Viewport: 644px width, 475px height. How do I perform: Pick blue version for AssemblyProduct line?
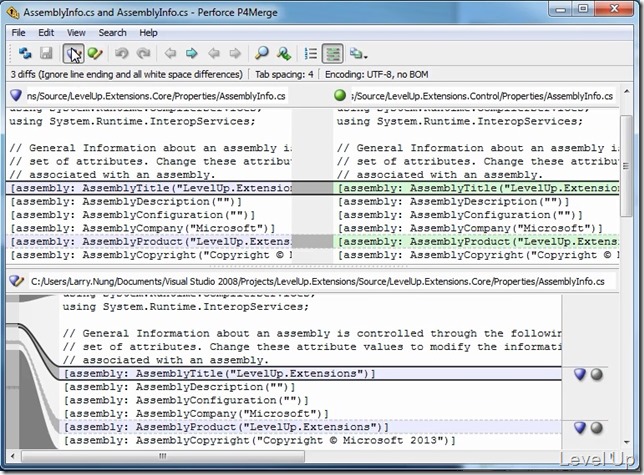tap(580, 428)
